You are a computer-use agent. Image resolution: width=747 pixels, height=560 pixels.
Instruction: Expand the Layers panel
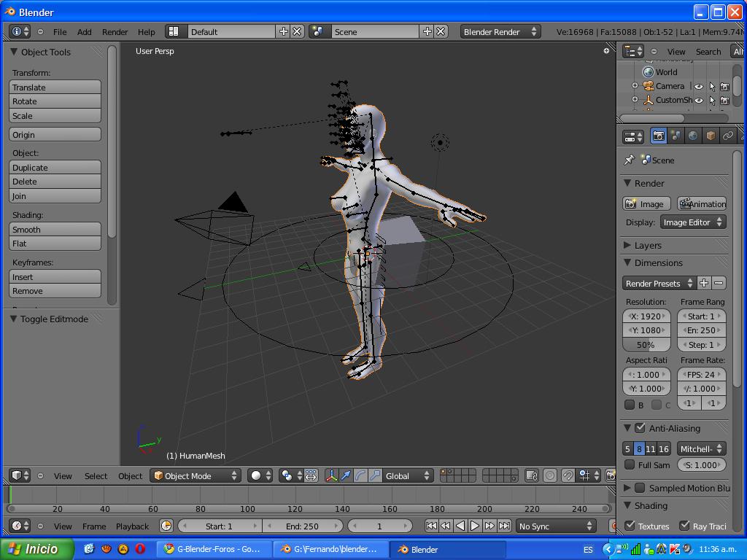647,245
